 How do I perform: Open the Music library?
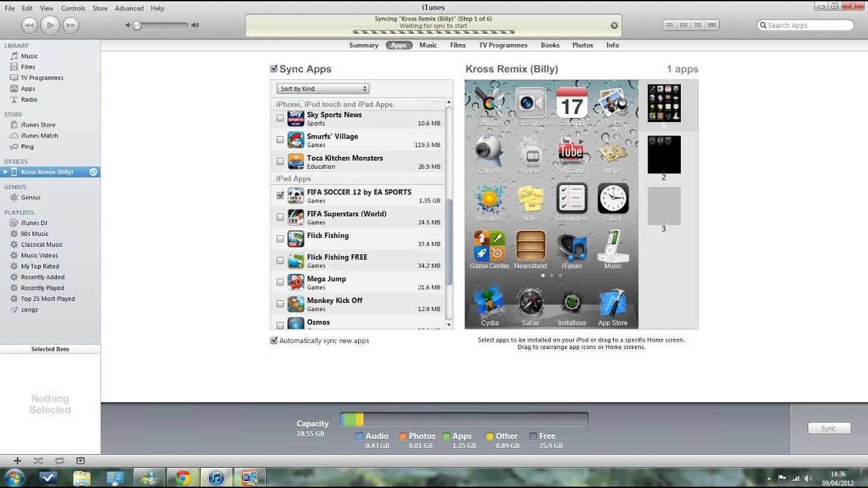pos(29,56)
